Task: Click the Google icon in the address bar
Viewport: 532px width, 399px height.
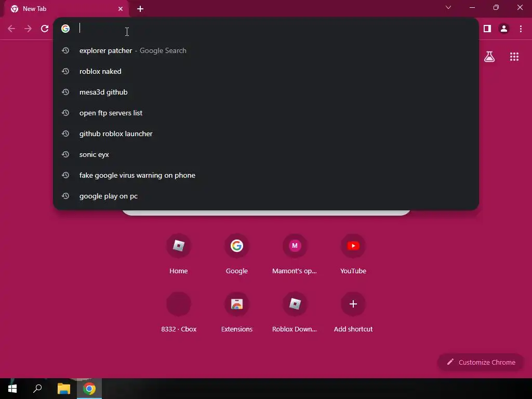Action: pyautogui.click(x=65, y=29)
